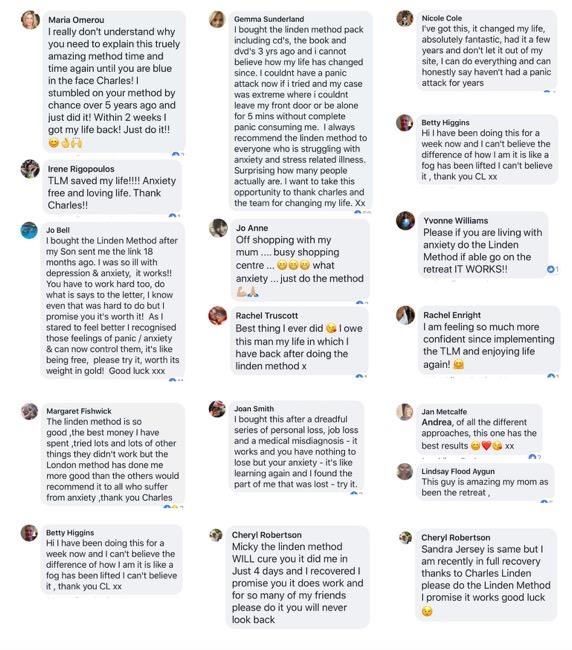Click Maria Omerou's profile picture
This screenshot has width=572, height=650.
(x=30, y=19)
